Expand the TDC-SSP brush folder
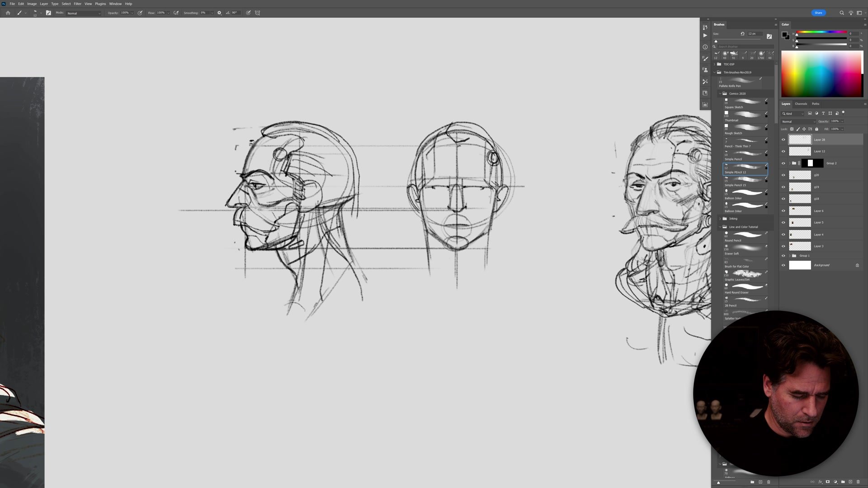 click(x=715, y=64)
